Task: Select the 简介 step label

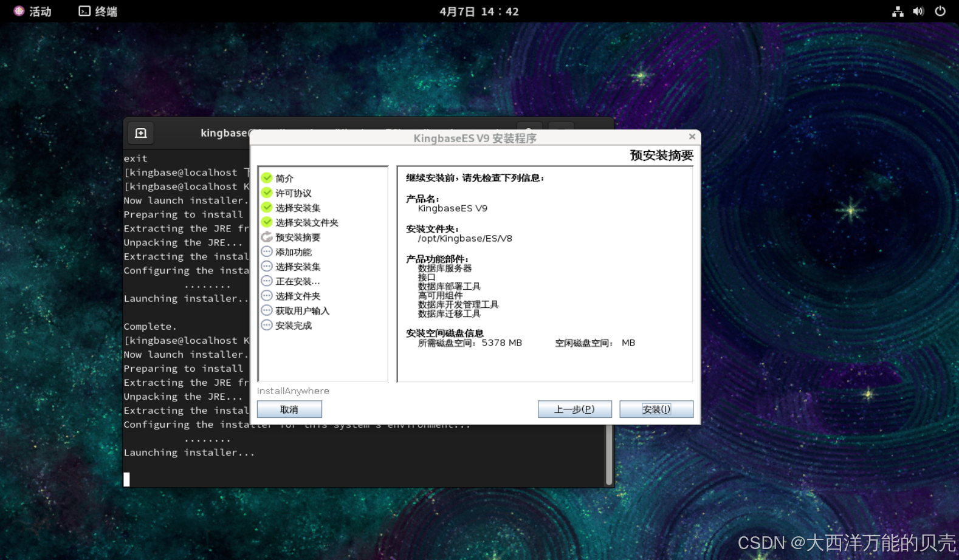Action: click(284, 179)
